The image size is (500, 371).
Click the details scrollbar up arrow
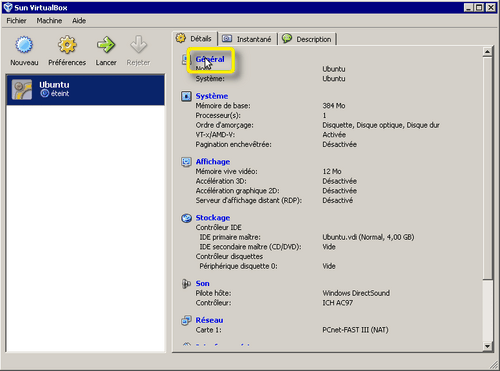coord(487,52)
